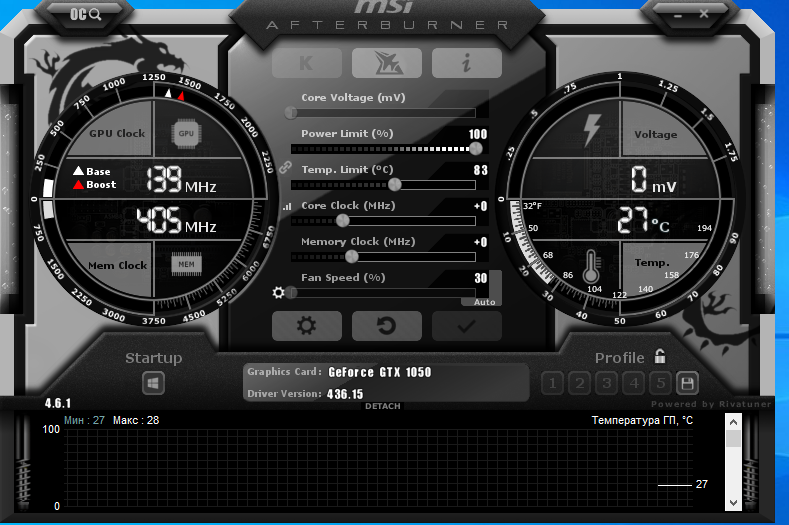The height and width of the screenshot is (525, 789).
Task: Click the Memory Clock +0 value field
Action: pos(481,242)
